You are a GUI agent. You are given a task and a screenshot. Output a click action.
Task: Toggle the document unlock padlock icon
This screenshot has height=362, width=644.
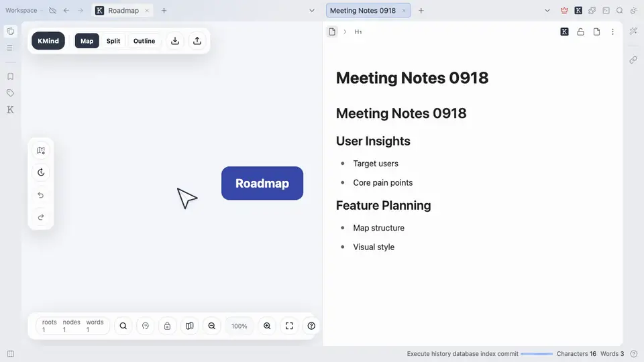click(580, 32)
